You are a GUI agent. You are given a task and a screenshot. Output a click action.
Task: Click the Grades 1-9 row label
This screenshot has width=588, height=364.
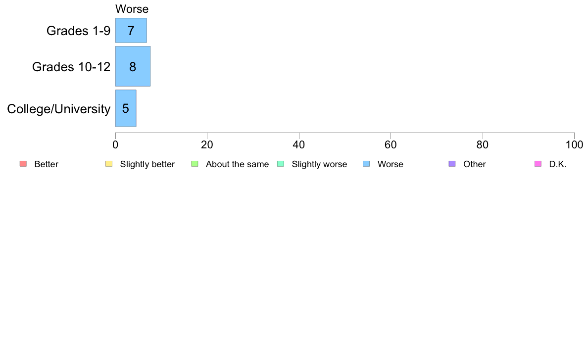pos(78,31)
